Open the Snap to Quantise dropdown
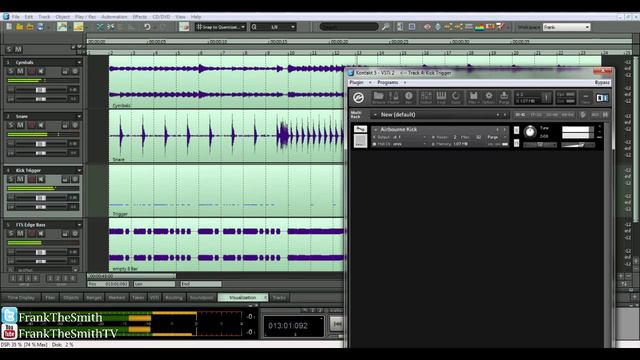This screenshot has height=360, width=640. (x=220, y=27)
